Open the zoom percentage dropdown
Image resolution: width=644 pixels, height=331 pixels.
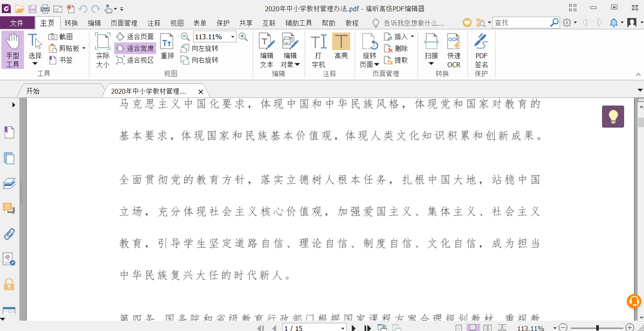click(x=233, y=37)
